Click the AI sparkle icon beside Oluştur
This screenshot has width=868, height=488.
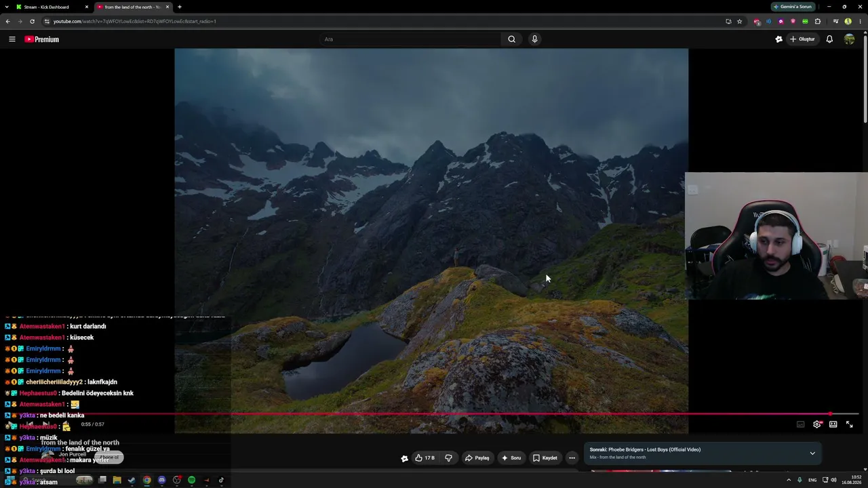coord(778,39)
